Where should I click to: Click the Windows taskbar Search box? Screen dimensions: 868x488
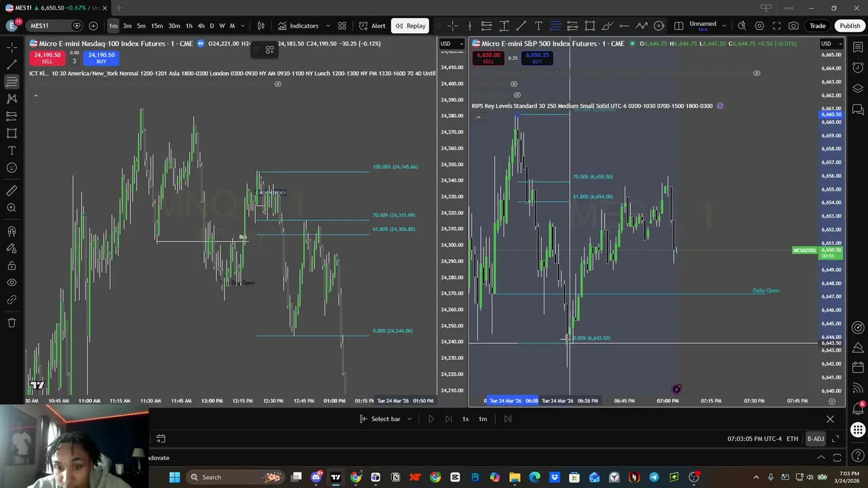[234, 477]
